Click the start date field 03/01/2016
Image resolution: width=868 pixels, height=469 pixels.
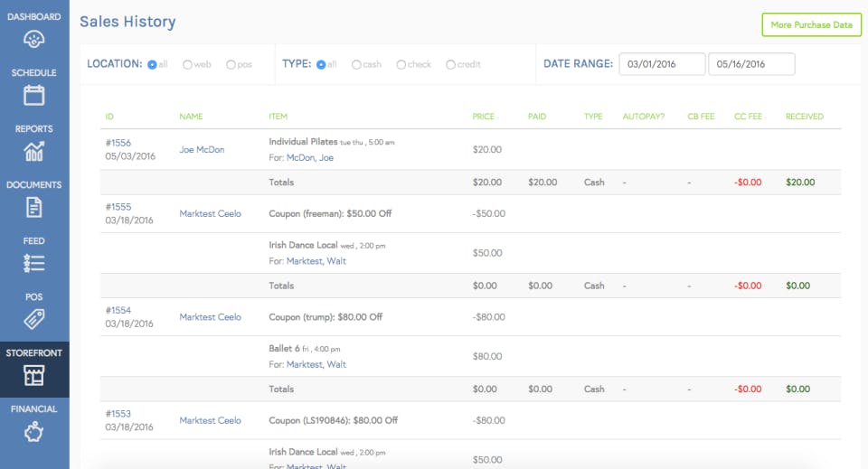[662, 64]
